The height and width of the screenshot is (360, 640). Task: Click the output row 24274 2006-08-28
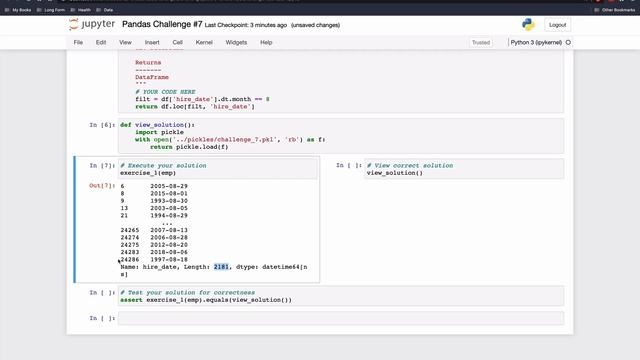coord(154,238)
